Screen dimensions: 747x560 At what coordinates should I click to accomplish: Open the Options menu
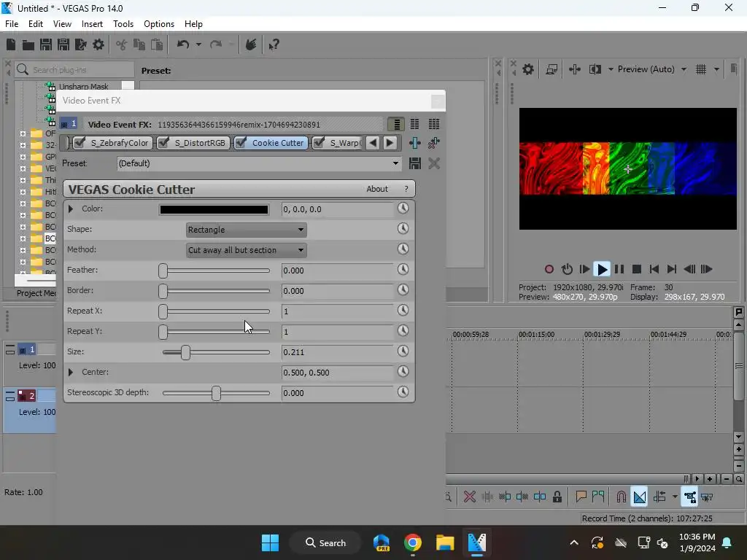click(x=158, y=24)
